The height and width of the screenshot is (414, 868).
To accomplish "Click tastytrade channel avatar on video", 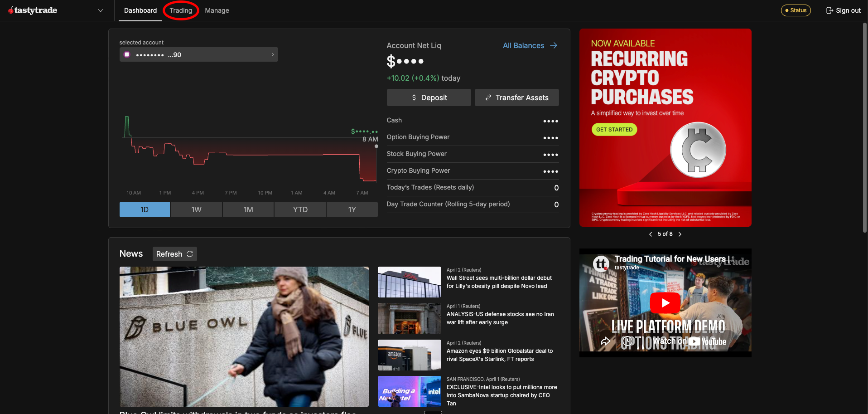I will click(601, 263).
